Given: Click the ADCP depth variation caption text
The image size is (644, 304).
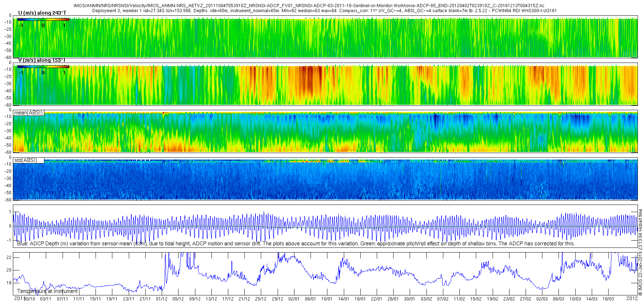Looking at the screenshot, I should 296,244.
